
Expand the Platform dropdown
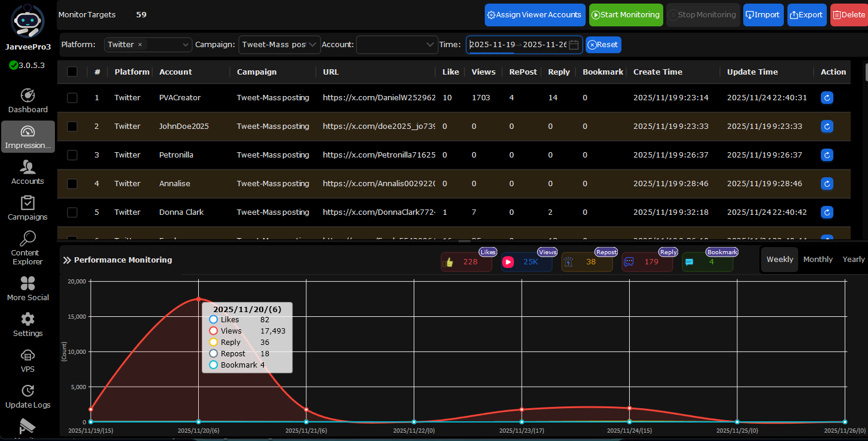click(184, 45)
